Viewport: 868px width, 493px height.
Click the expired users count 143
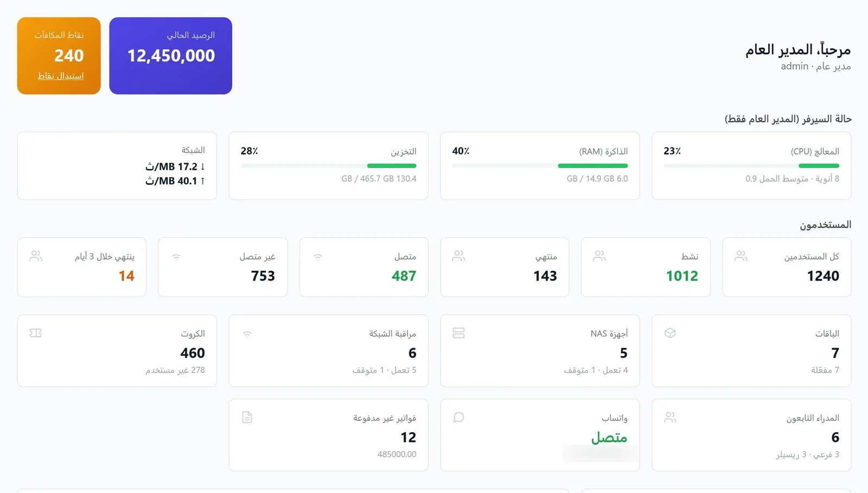point(545,276)
